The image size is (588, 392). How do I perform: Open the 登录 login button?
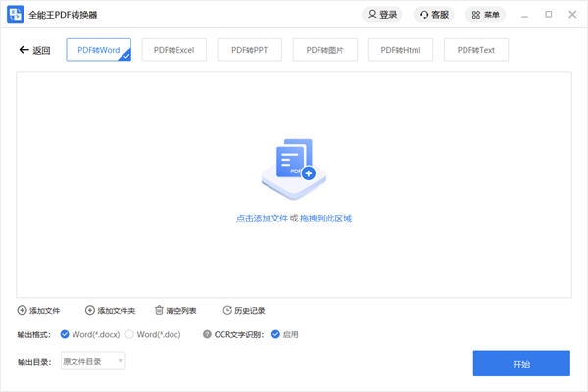382,15
